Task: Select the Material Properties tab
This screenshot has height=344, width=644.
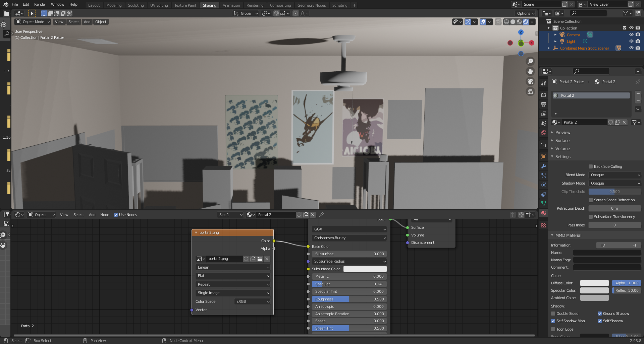Action: pos(544,213)
